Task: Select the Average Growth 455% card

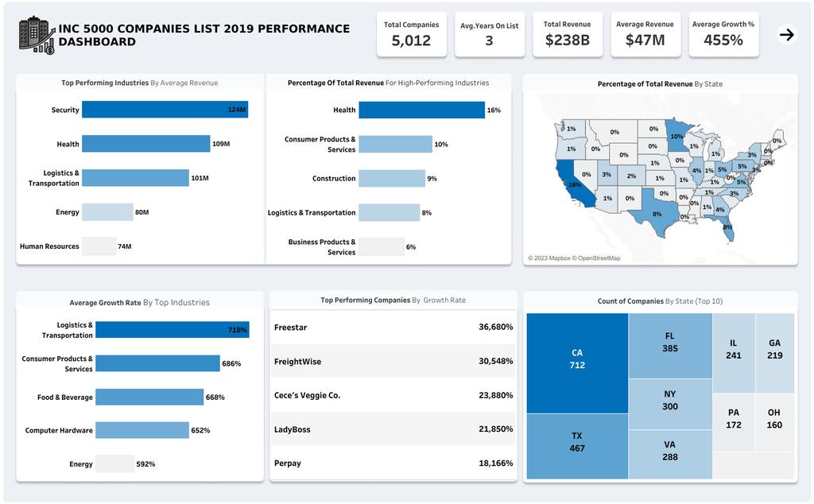Action: (x=723, y=34)
